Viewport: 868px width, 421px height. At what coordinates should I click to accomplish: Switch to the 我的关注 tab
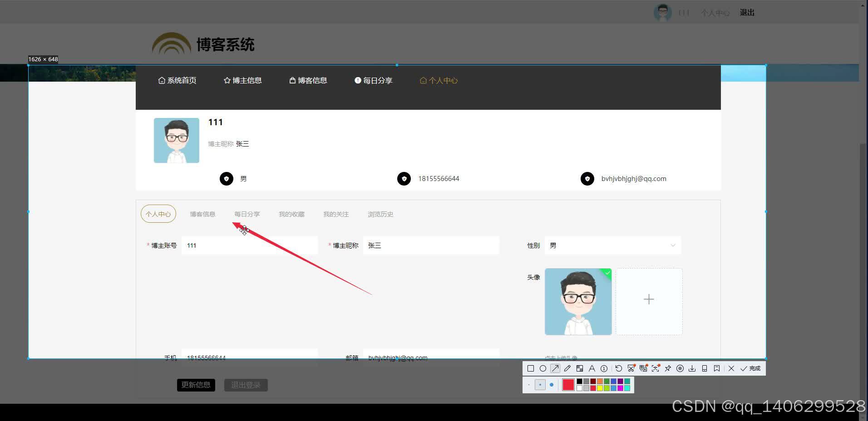coord(336,214)
